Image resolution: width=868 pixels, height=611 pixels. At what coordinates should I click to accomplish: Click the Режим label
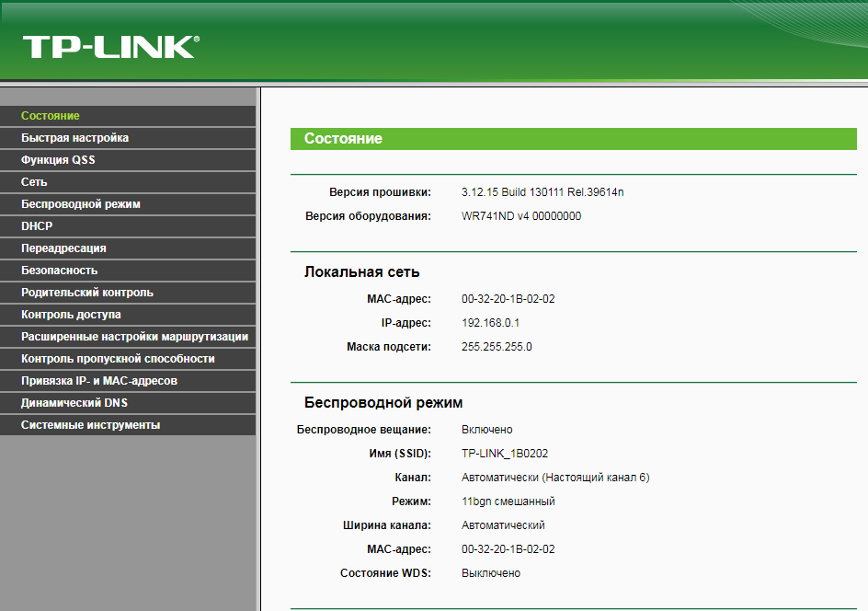(411, 501)
